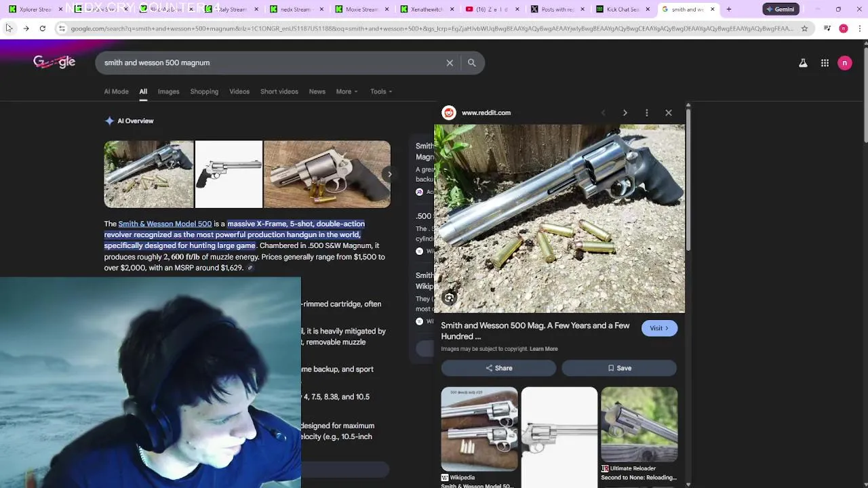This screenshot has height=488, width=868.
Task: Copy link icon after AI Overview paragraph
Action: (250, 268)
